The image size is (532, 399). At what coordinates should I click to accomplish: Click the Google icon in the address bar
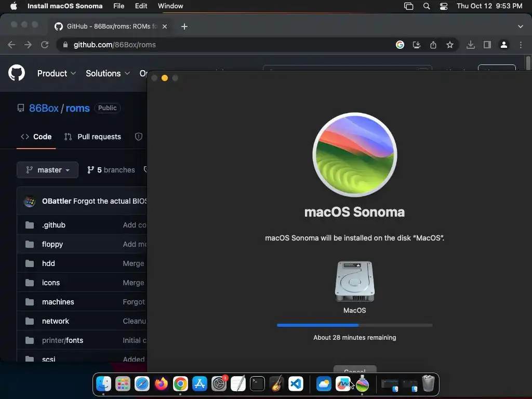[x=400, y=45]
